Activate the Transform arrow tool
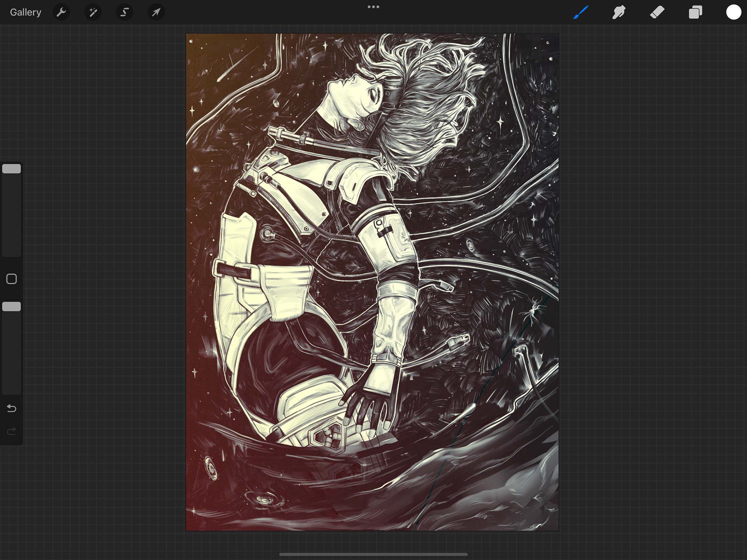The width and height of the screenshot is (747, 560). point(156,12)
